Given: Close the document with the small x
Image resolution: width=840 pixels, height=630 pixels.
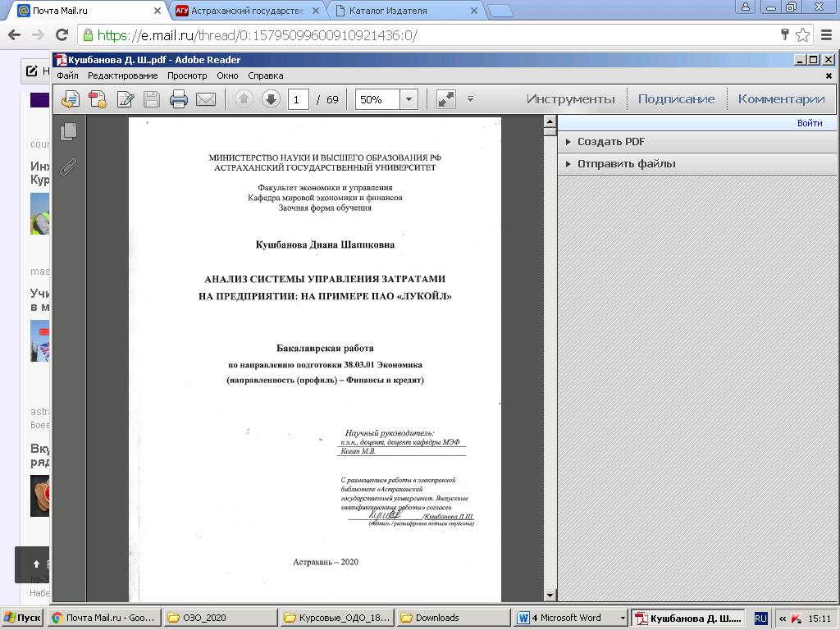Looking at the screenshot, I should click(829, 76).
